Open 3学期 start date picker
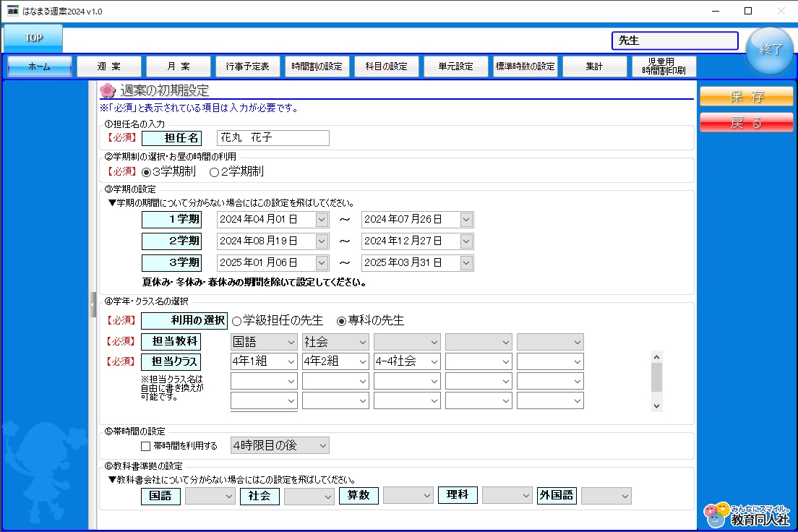The width and height of the screenshot is (798, 532). (321, 262)
